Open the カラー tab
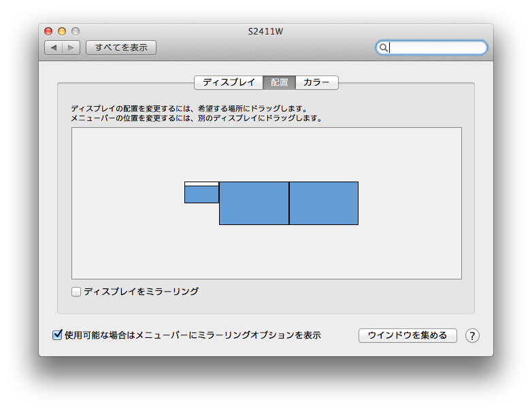This screenshot has width=532, height=410. [x=316, y=82]
